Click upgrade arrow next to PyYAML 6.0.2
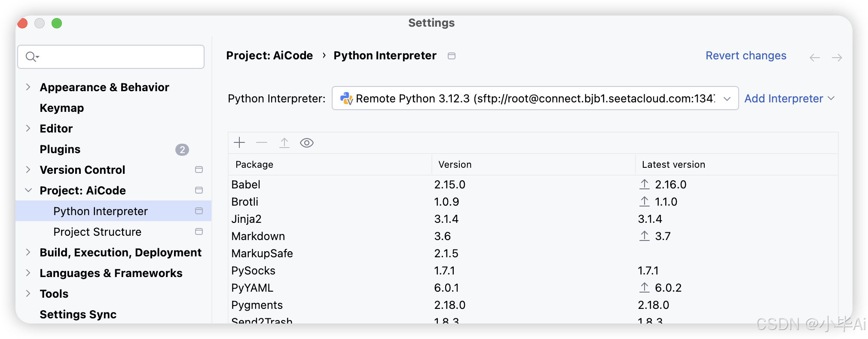This screenshot has height=339, width=868. (644, 288)
